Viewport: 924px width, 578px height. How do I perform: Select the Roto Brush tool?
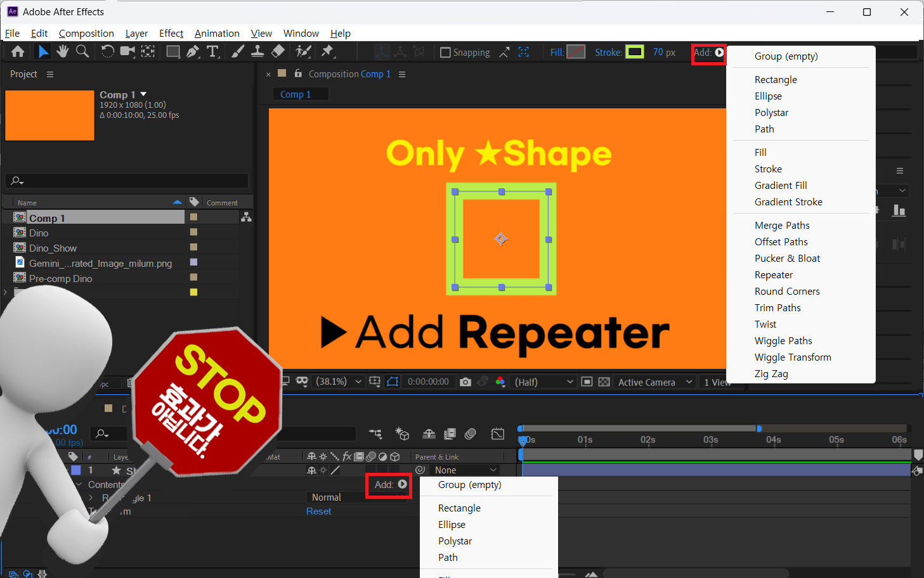303,52
